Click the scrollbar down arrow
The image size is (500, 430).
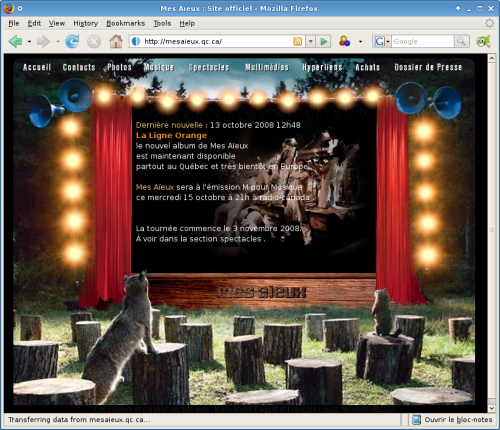[492, 408]
